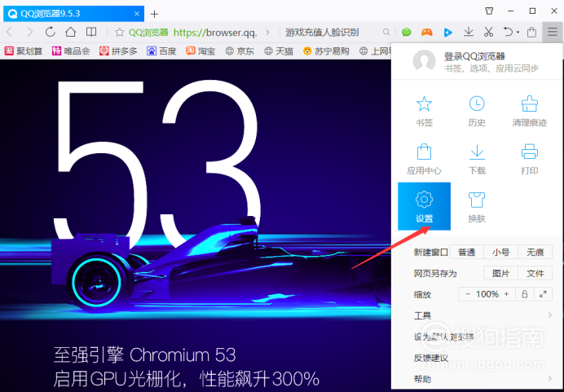
Task: Open the reading mode book icon
Action: coord(91,33)
